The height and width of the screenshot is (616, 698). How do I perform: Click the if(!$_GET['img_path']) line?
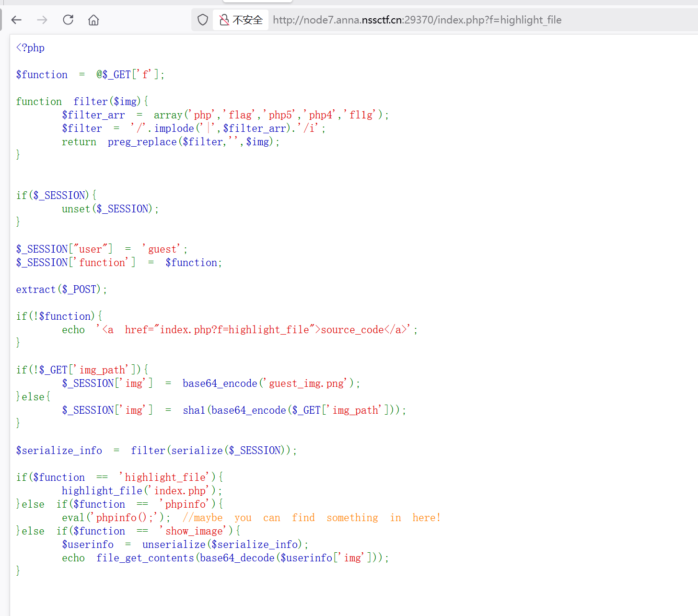click(x=82, y=370)
